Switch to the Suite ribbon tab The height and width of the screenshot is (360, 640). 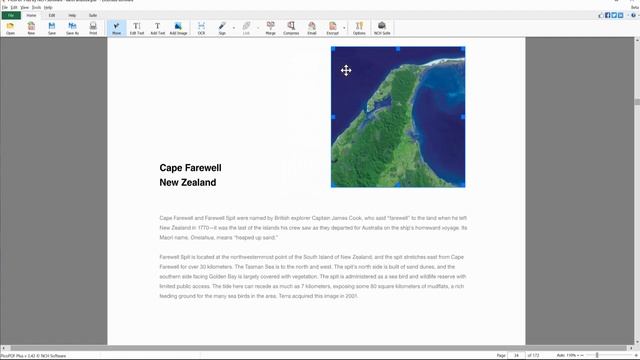point(93,16)
